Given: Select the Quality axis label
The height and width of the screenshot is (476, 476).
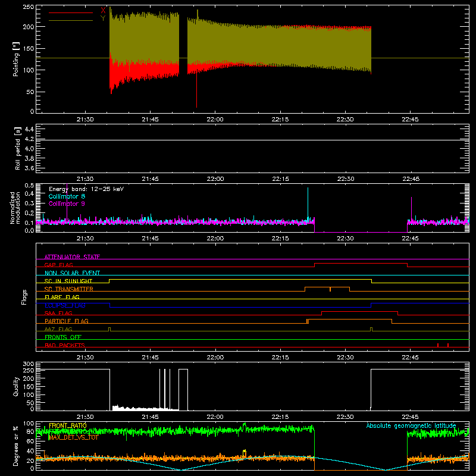Looking at the screenshot, I should tap(16, 386).
